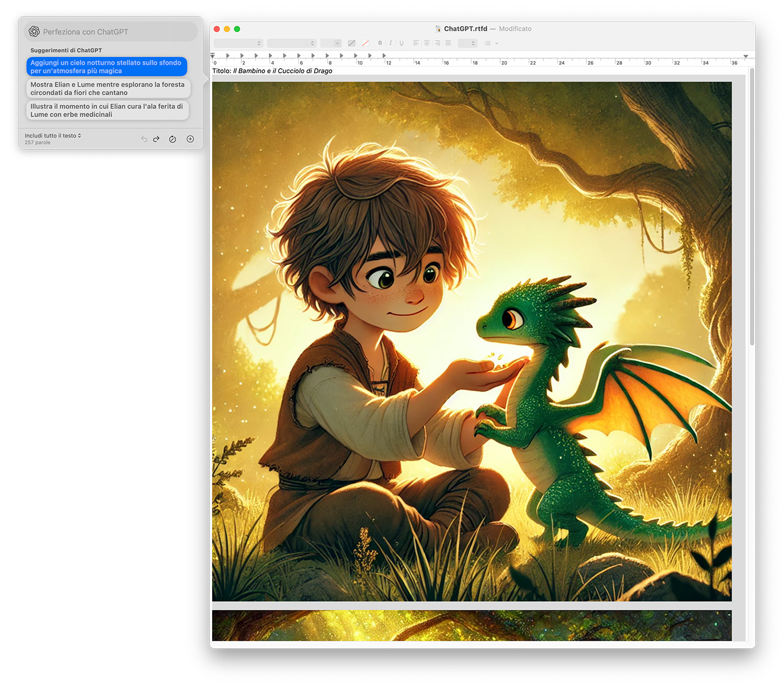
Task: Align text left in toolbar
Action: [416, 43]
